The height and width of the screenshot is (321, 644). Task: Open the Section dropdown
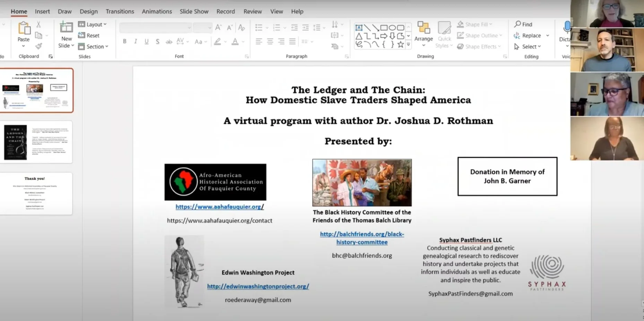(93, 46)
